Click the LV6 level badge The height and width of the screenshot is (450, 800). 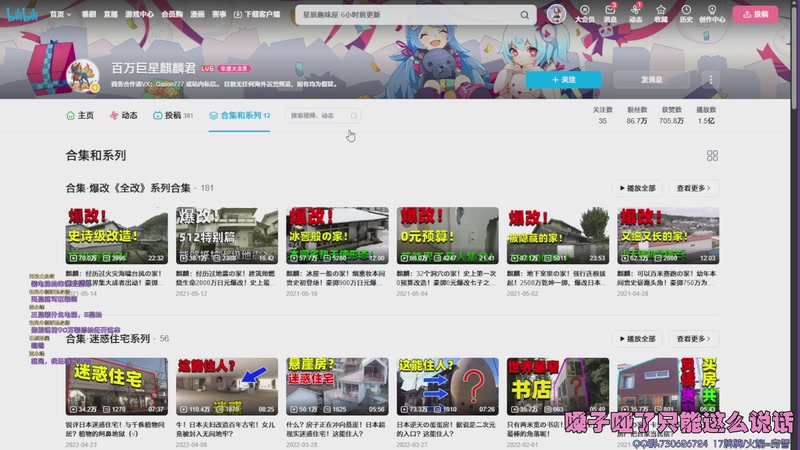click(x=207, y=68)
